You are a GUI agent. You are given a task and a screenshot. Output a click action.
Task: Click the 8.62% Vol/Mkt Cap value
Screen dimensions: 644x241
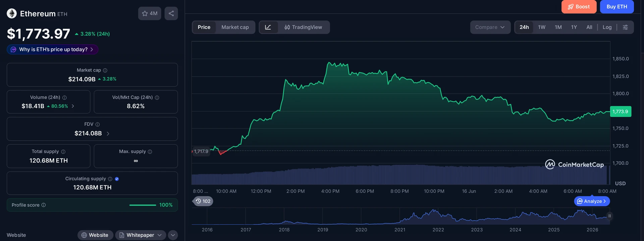tap(136, 106)
